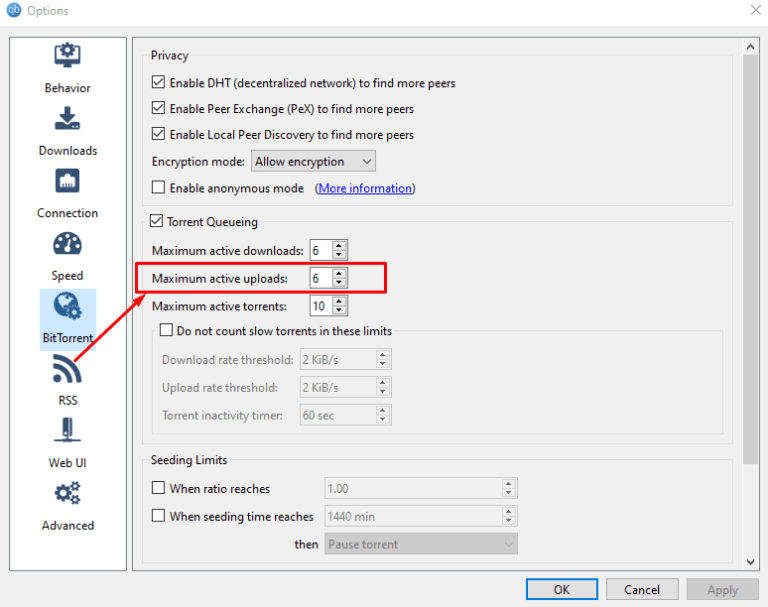
Task: Increase Download rate threshold value
Action: [383, 355]
